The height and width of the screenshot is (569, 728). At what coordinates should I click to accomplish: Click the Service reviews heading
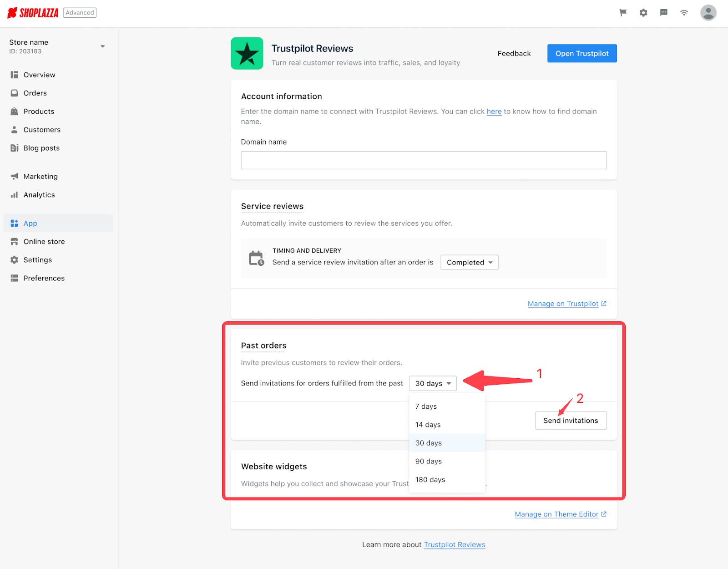click(272, 206)
